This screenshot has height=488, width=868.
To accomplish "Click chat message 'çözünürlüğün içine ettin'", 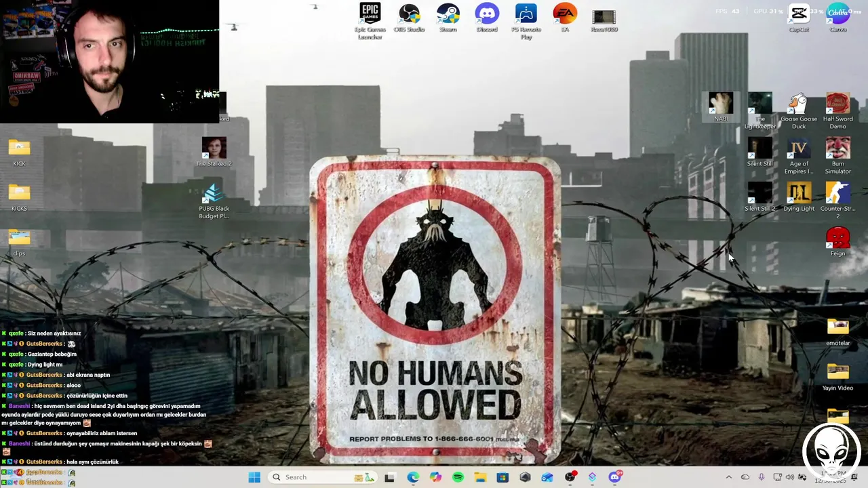I will click(x=96, y=396).
